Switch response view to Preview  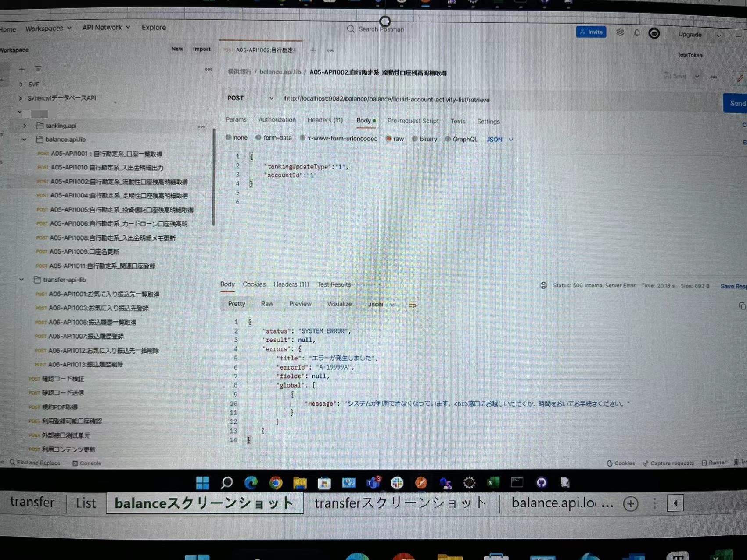300,304
